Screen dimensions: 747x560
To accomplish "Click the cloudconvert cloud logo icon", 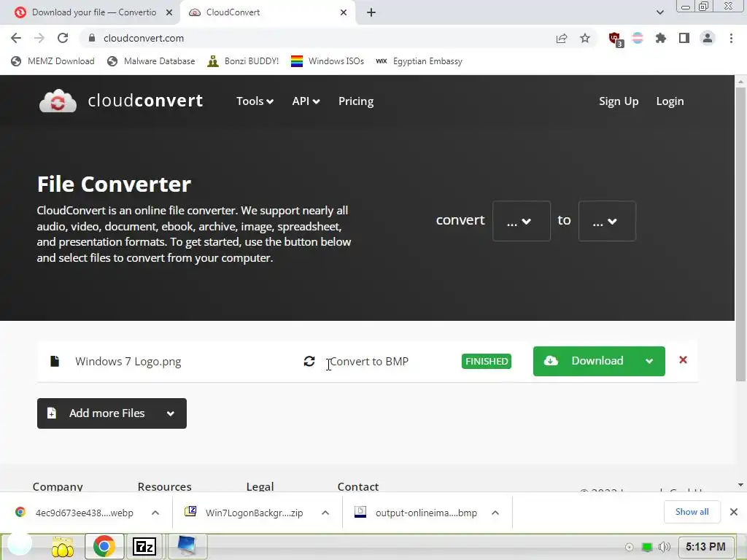I will (58, 101).
